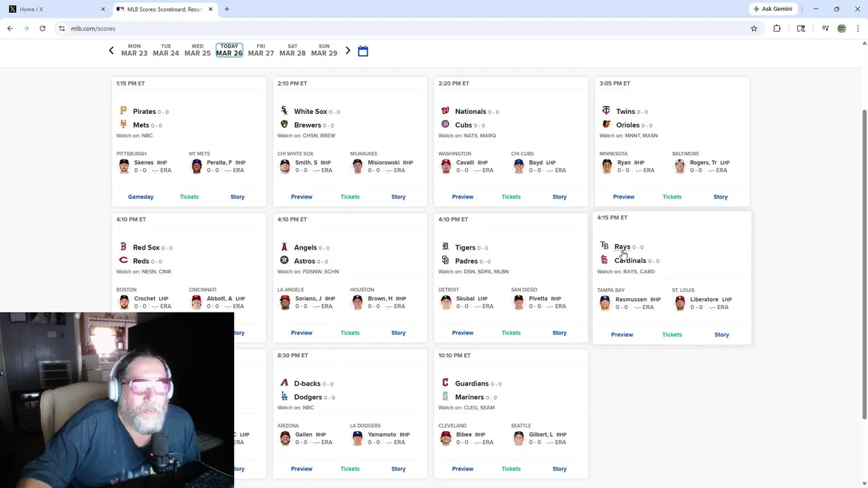868x488 pixels.
Task: Click the Guardians team logo
Action: pos(446,384)
